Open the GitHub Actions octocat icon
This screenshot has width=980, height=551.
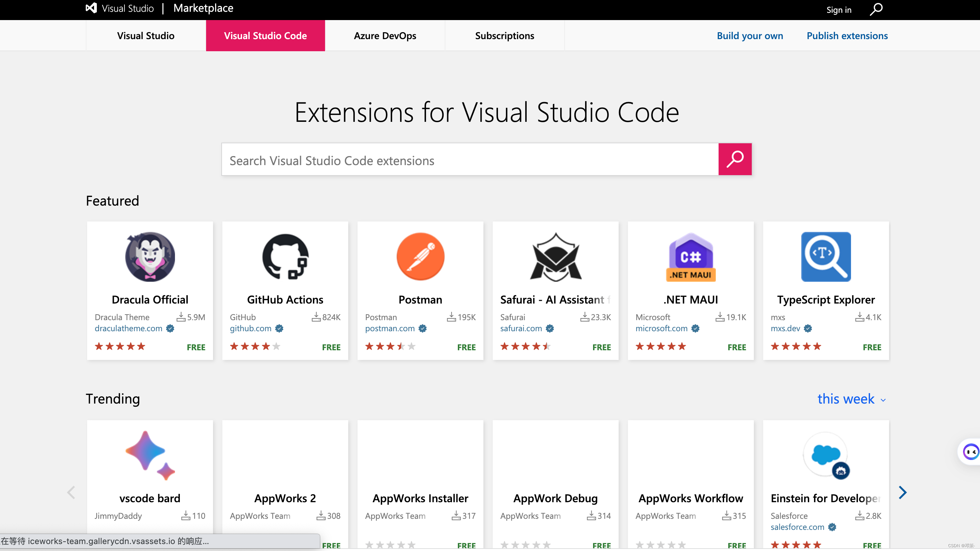pyautogui.click(x=285, y=257)
